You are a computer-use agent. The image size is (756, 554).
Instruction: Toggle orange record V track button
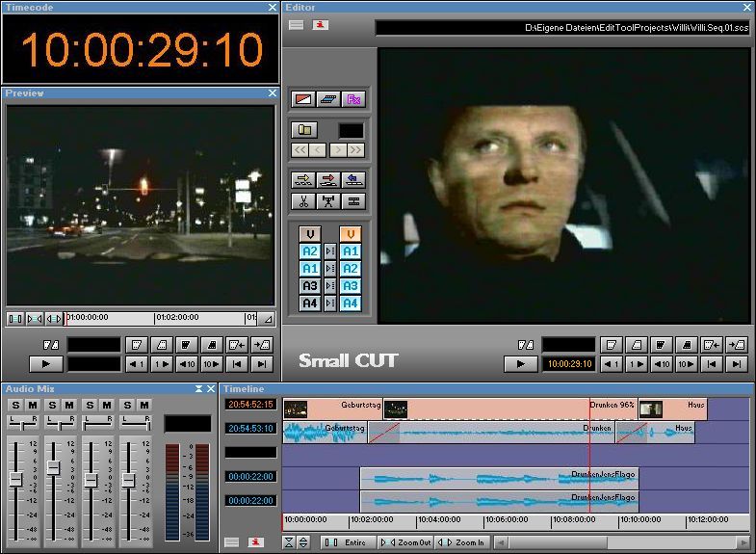(351, 234)
